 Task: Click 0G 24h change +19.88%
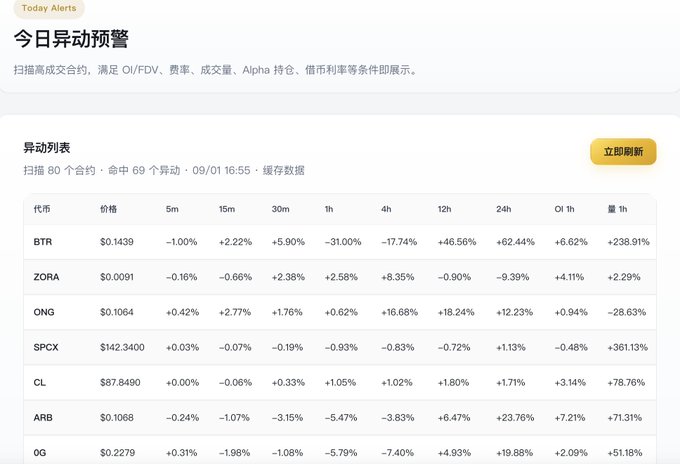pos(514,453)
